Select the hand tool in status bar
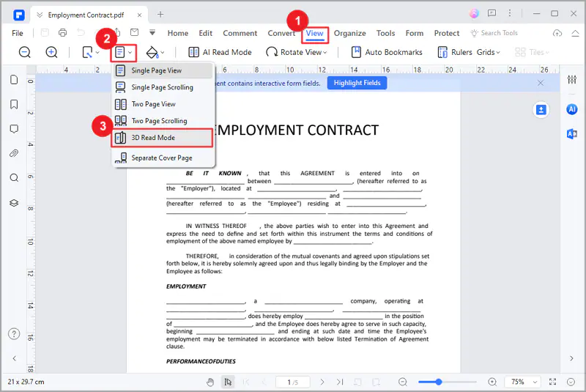Image resolution: width=586 pixels, height=392 pixels. point(210,382)
